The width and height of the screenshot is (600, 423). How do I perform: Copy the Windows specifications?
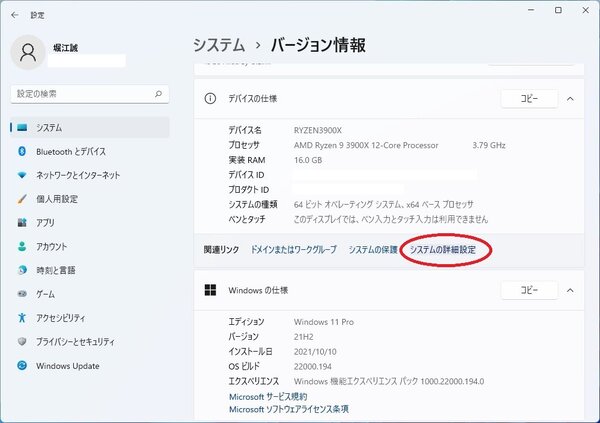tap(529, 290)
